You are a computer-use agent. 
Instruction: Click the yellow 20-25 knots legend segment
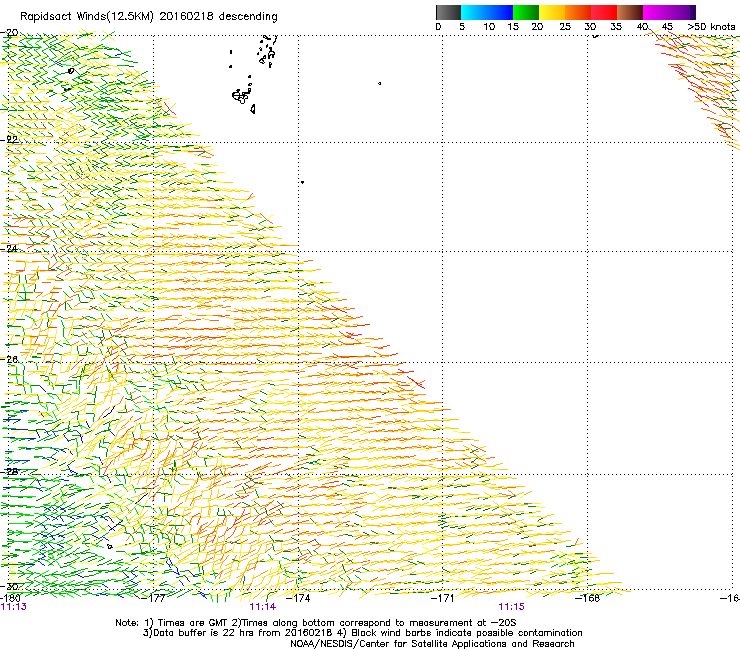(x=552, y=12)
